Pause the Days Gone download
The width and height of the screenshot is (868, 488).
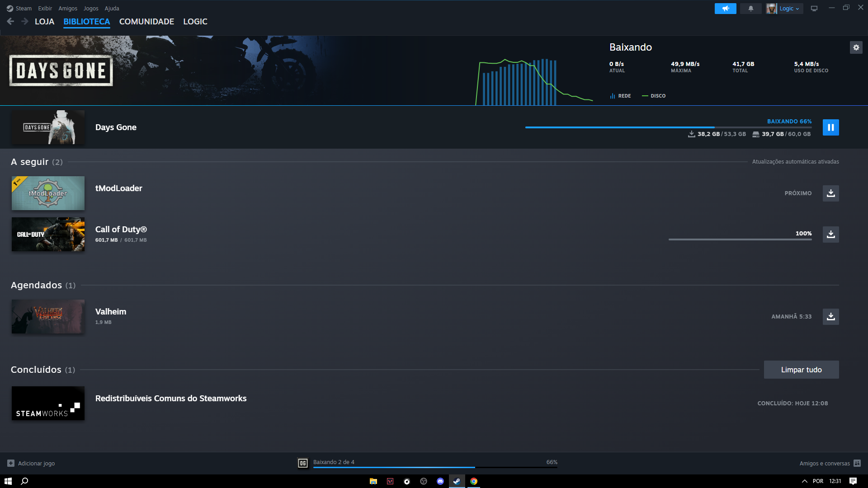pos(830,127)
